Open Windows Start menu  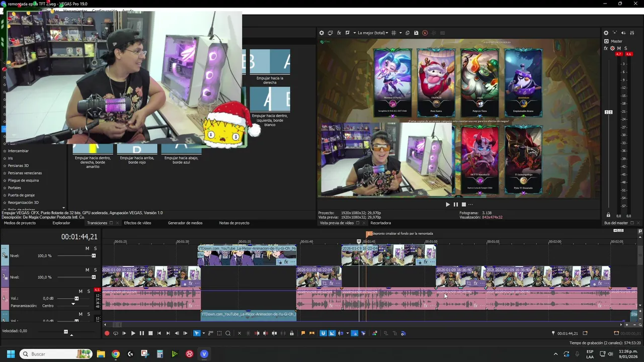coord(11,354)
